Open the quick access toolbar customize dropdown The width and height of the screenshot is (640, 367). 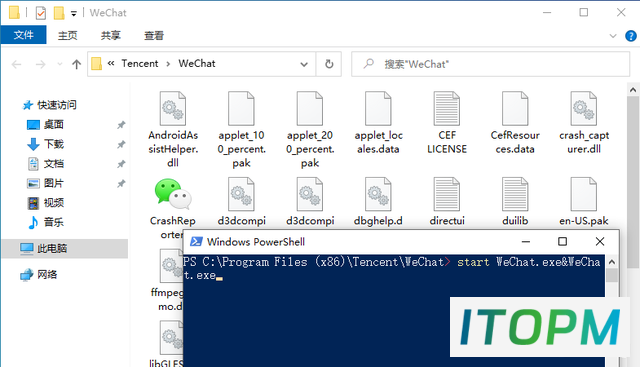tap(74, 13)
